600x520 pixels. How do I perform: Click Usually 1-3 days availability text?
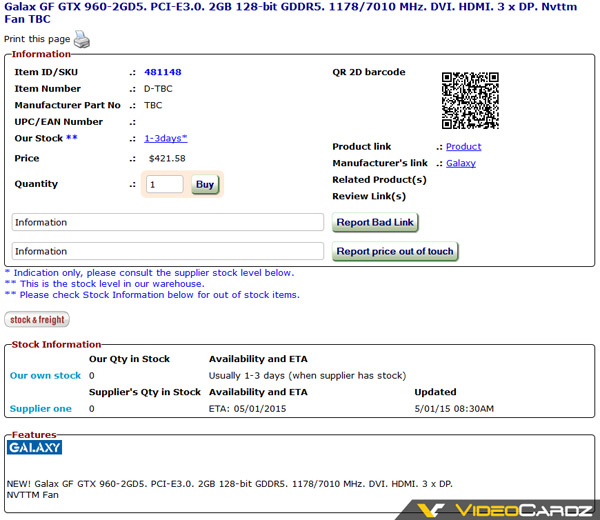pyautogui.click(x=307, y=376)
